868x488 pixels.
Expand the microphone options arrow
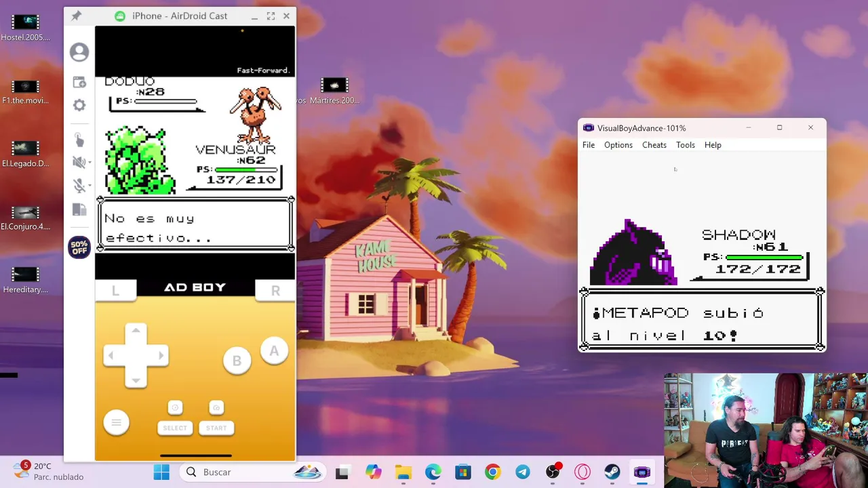[x=90, y=186]
